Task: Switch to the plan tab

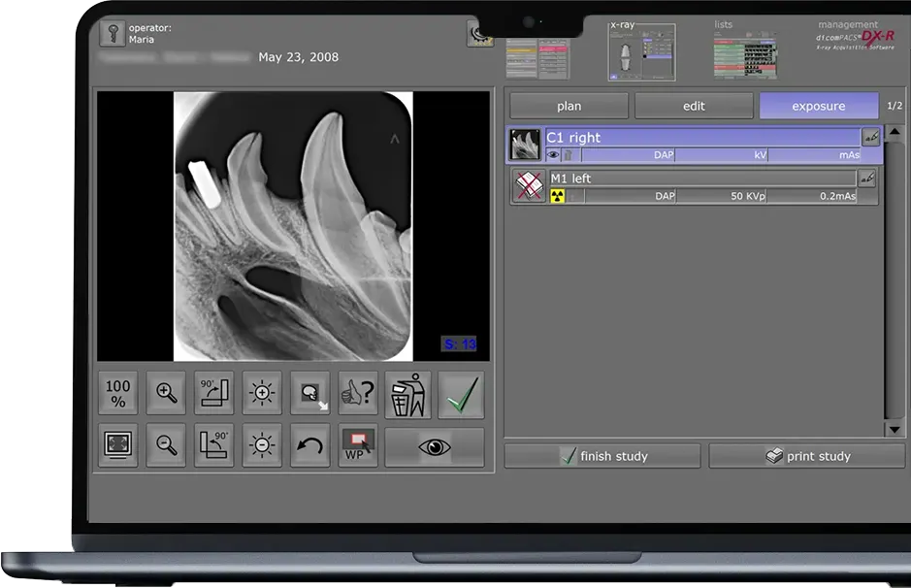Action: (x=569, y=106)
